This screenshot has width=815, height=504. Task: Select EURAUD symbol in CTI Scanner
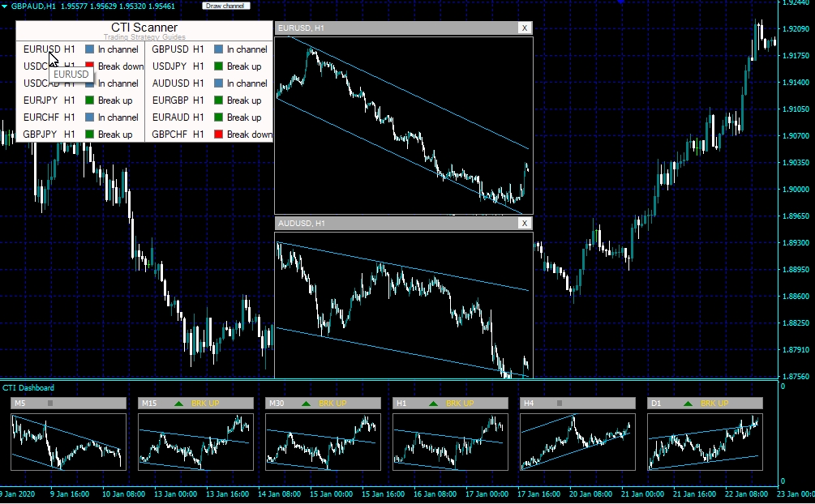[x=170, y=117]
